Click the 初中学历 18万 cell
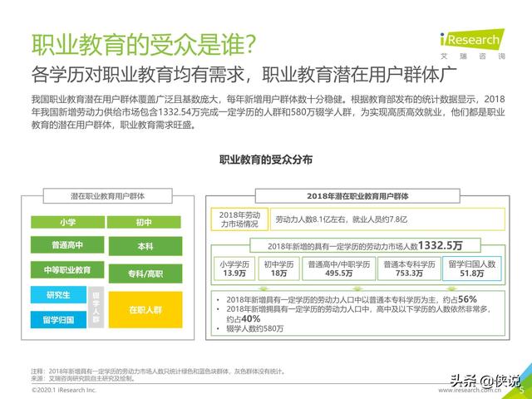The image size is (532, 399). tap(279, 268)
